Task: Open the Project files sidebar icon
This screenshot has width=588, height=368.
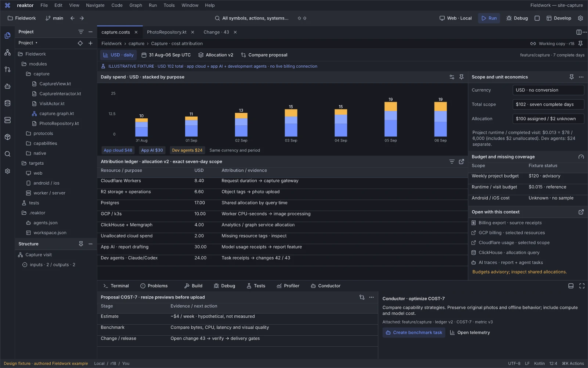Action: (7, 35)
